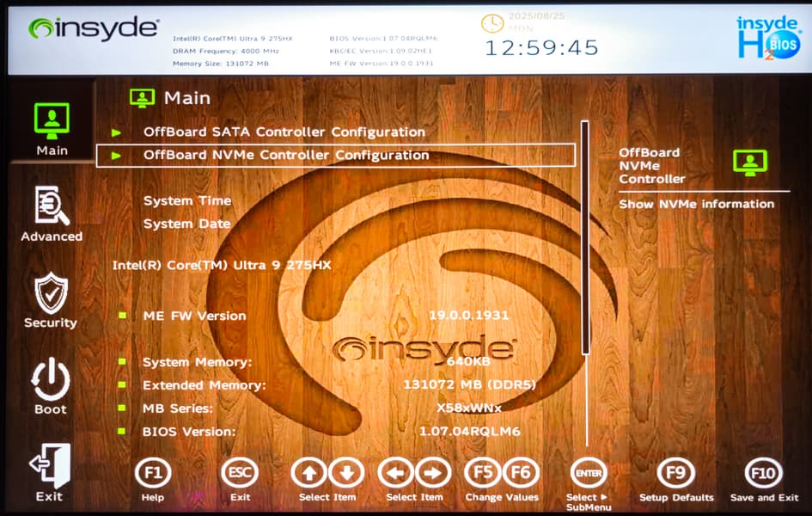Click the 1.07.04RQLM6 version value
Viewport: 812px width, 516px height.
tap(470, 431)
